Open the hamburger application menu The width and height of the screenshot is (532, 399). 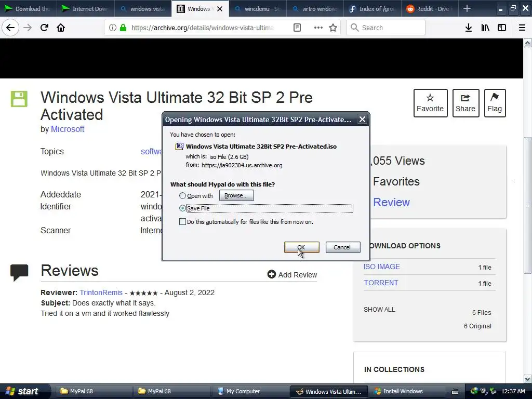[522, 28]
